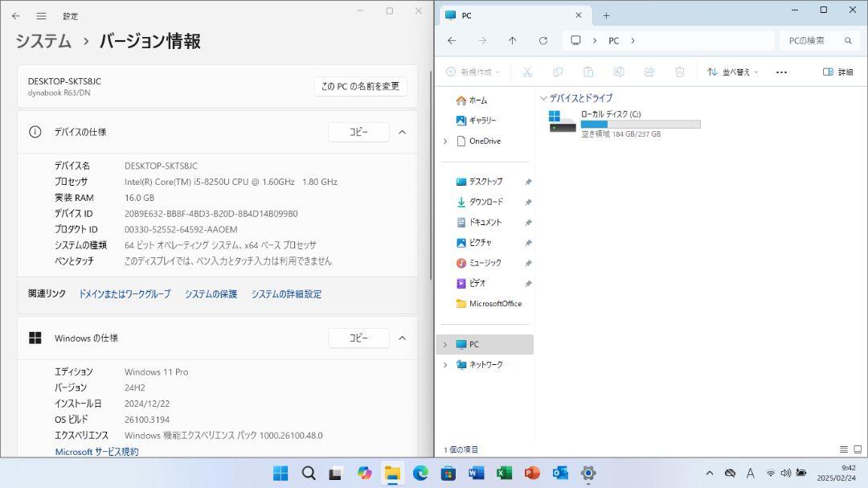Image resolution: width=868 pixels, height=488 pixels.
Task: Click the Explorer back arrow
Action: [452, 40]
